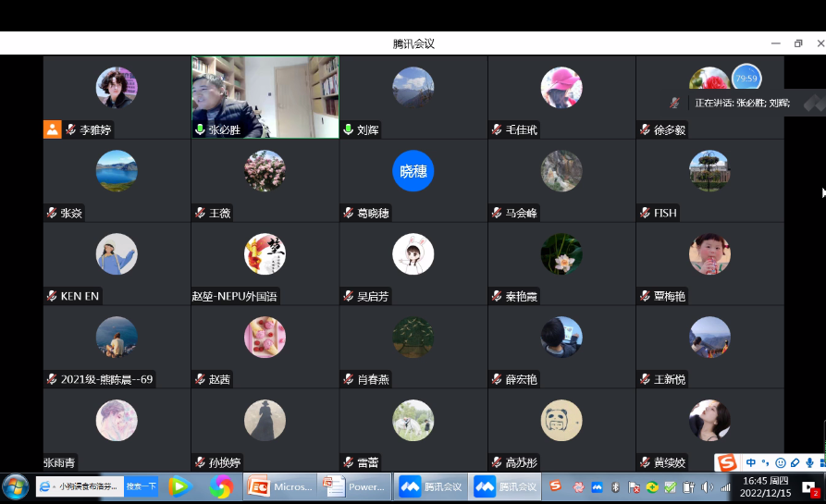Click the volume speaker icon in system tray
Viewport: 826px width, 504px height.
[708, 486]
